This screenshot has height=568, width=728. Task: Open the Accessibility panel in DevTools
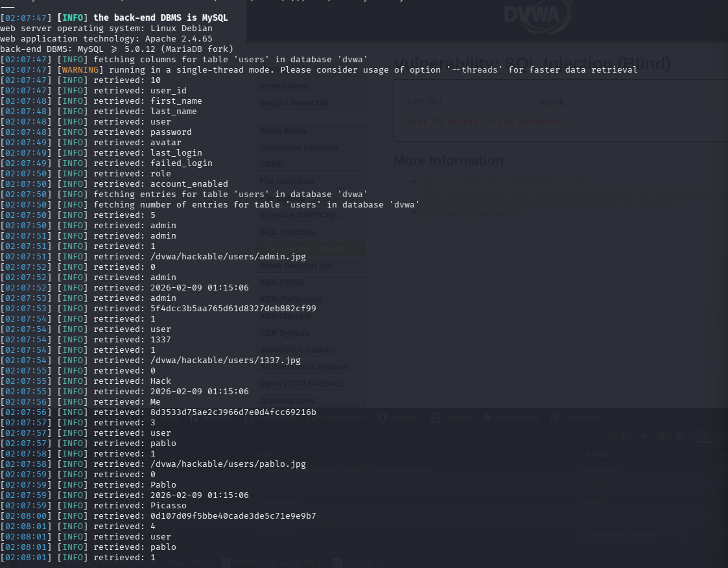[x=518, y=418]
